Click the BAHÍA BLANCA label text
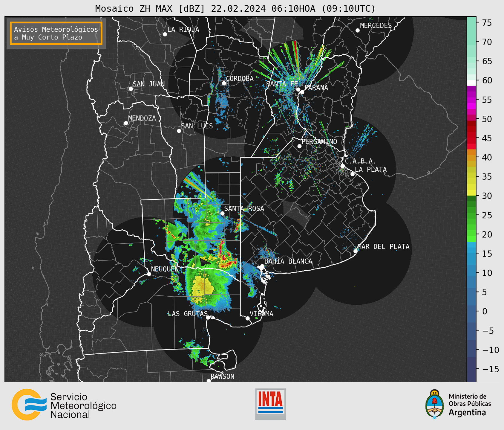The width and height of the screenshot is (504, 430). pos(288,261)
